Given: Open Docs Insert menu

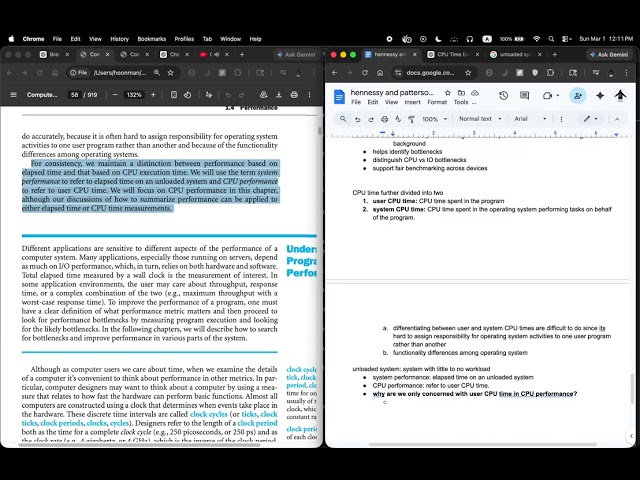Looking at the screenshot, I should click(412, 102).
